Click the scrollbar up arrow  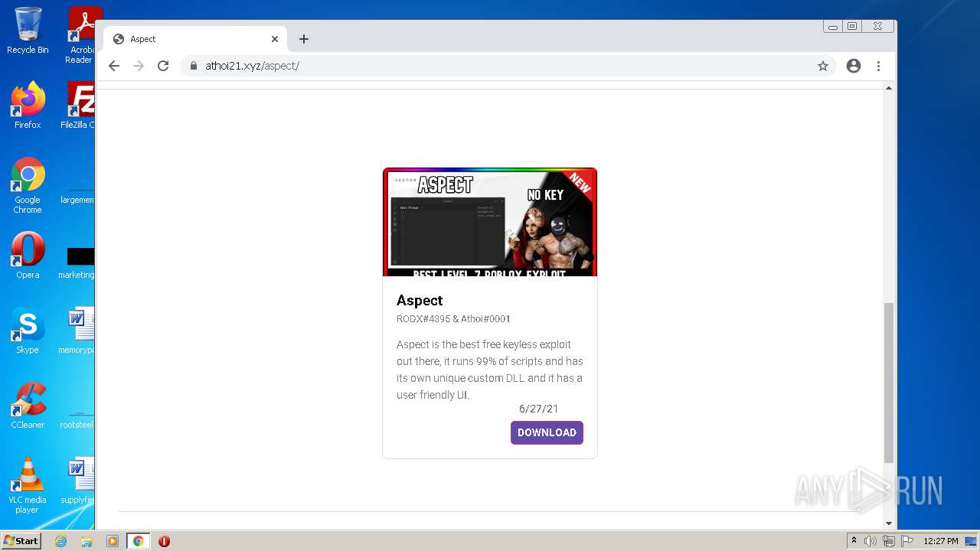point(889,88)
